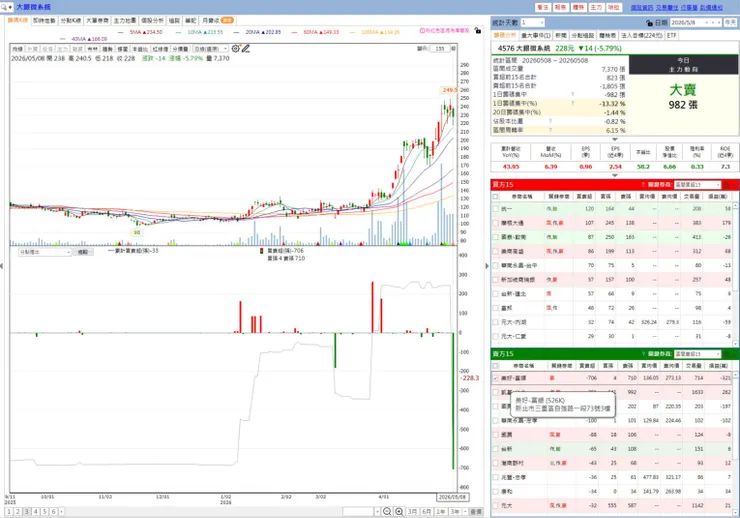The width and height of the screenshot is (740, 518).
Task: Click the first icon right of 買方15 dropdown
Action: 727,184
